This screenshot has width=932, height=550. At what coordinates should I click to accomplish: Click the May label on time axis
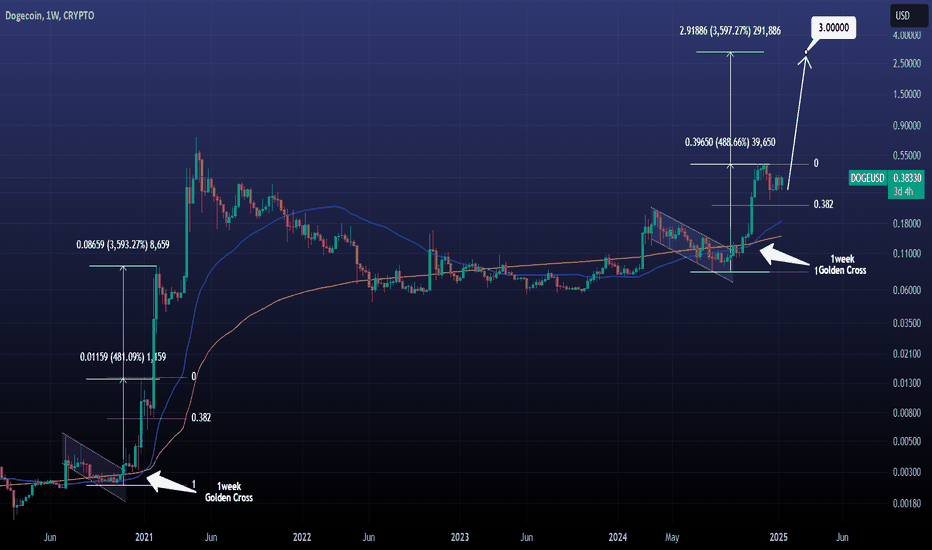pyautogui.click(x=672, y=537)
